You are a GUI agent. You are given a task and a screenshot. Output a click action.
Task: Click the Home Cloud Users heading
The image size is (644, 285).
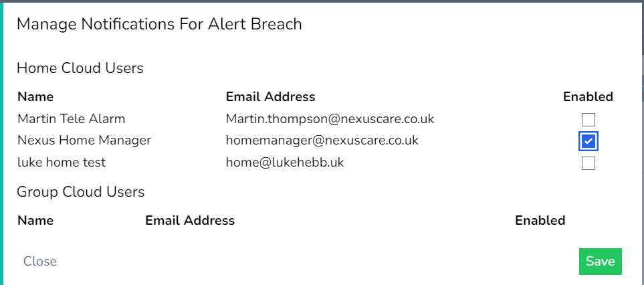[80, 68]
